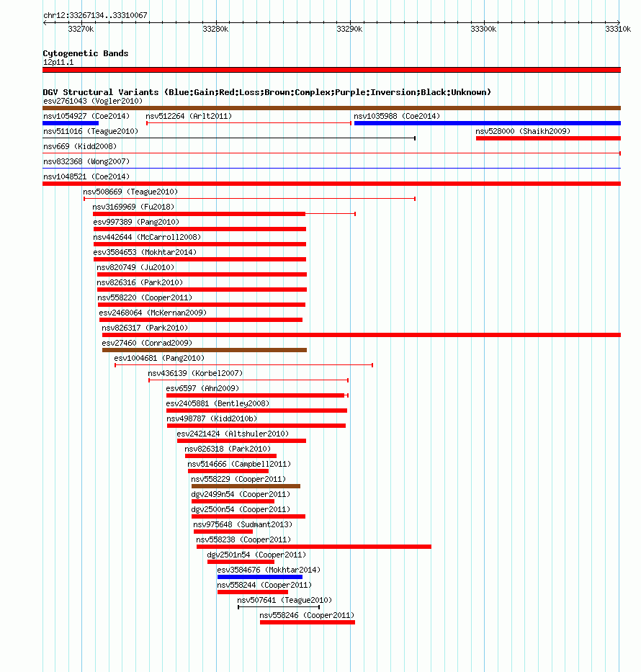Click the DGV Structural Variants track title
The width and height of the screenshot is (641, 672).
tap(267, 93)
